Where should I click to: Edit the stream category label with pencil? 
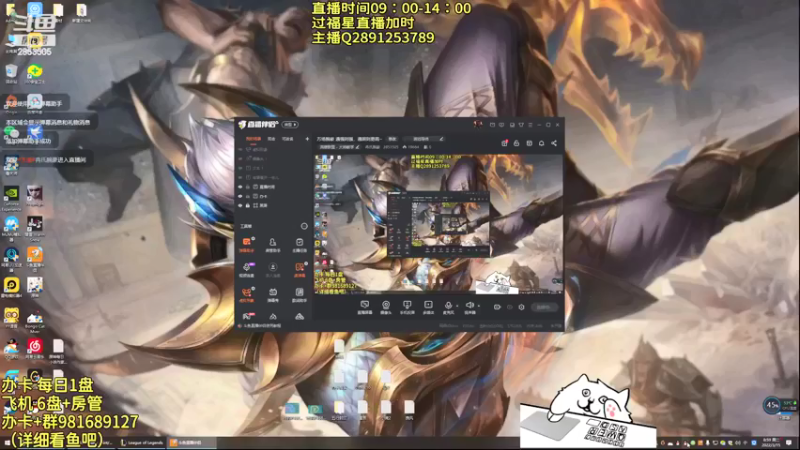point(339,147)
